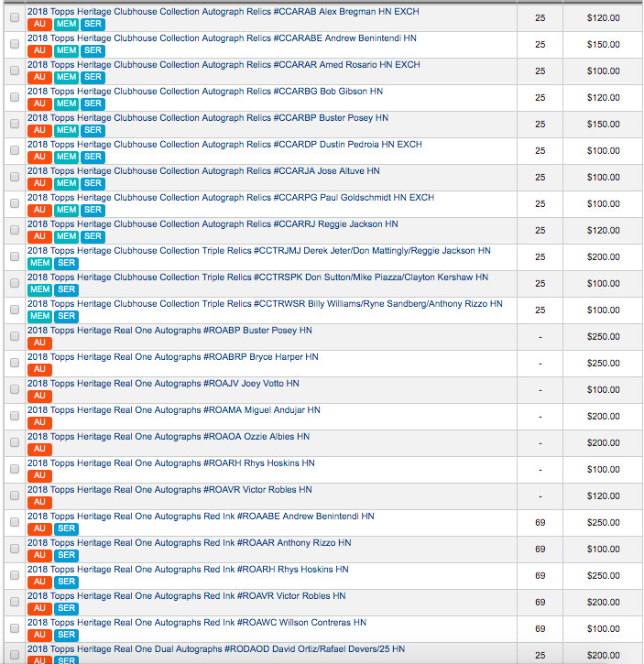This screenshot has height=664, width=644.
Task: Click AU badge under Paul Goldschmidt card
Action: point(39,210)
